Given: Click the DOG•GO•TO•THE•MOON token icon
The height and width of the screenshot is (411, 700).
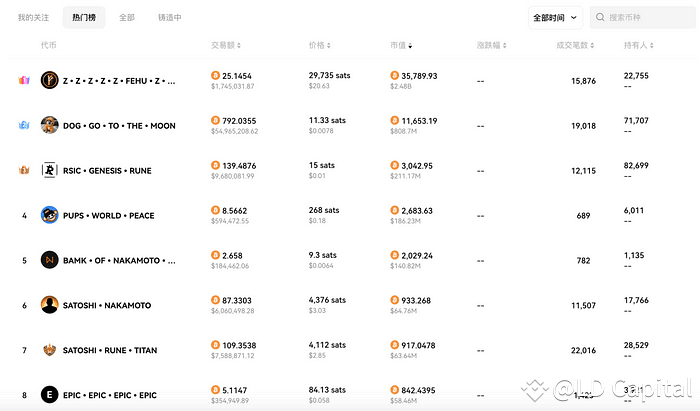Looking at the screenshot, I should click(49, 125).
